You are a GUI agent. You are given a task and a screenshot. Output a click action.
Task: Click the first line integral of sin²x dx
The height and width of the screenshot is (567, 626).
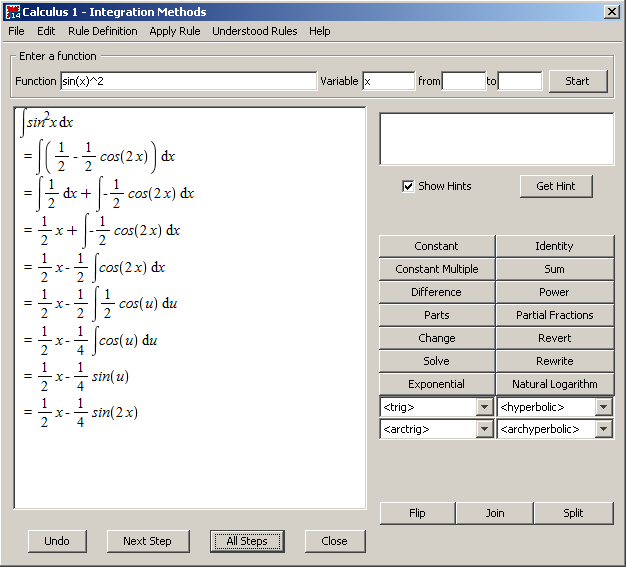click(x=47, y=122)
